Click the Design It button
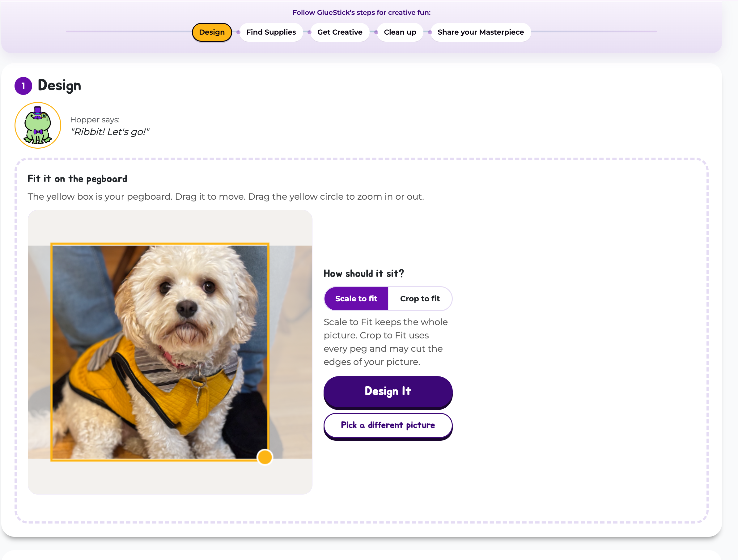 [x=388, y=392]
